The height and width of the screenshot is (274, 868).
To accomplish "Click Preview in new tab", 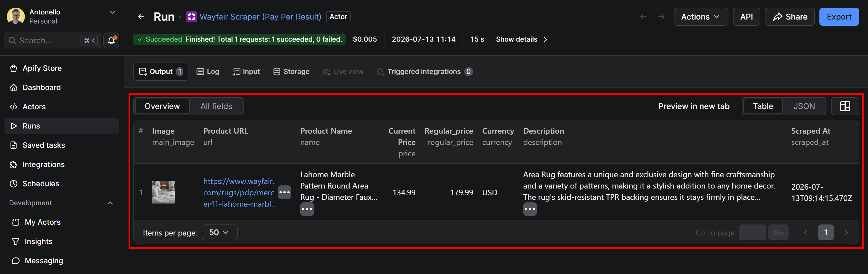I will click(693, 106).
